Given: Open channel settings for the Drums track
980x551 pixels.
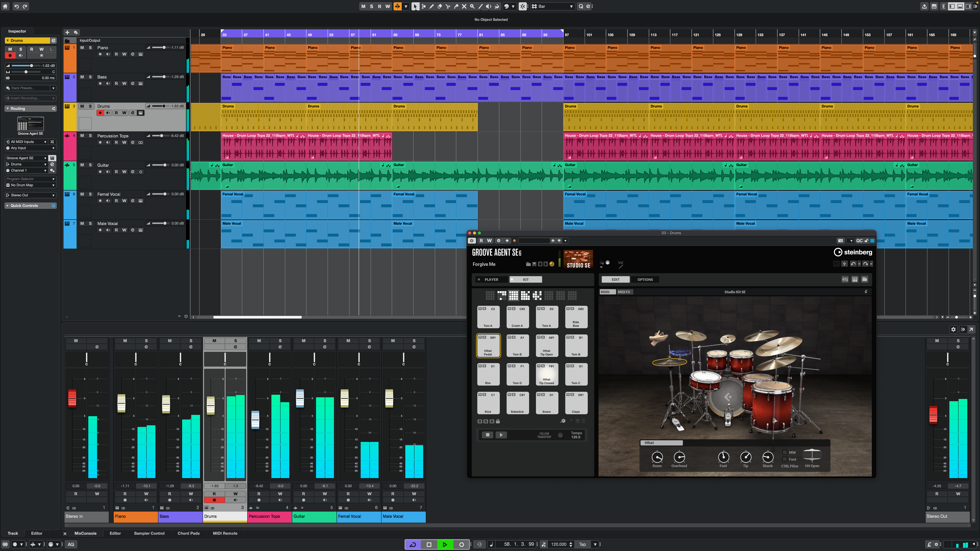Looking at the screenshot, I should (133, 113).
